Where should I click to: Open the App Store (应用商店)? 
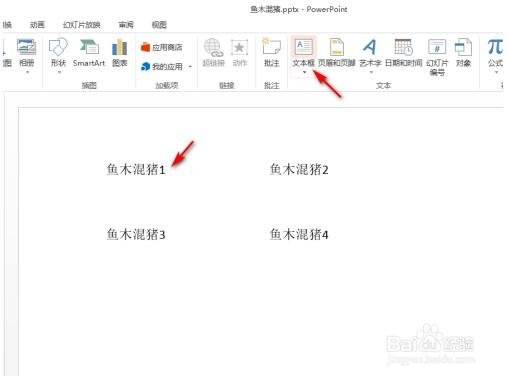tap(162, 47)
